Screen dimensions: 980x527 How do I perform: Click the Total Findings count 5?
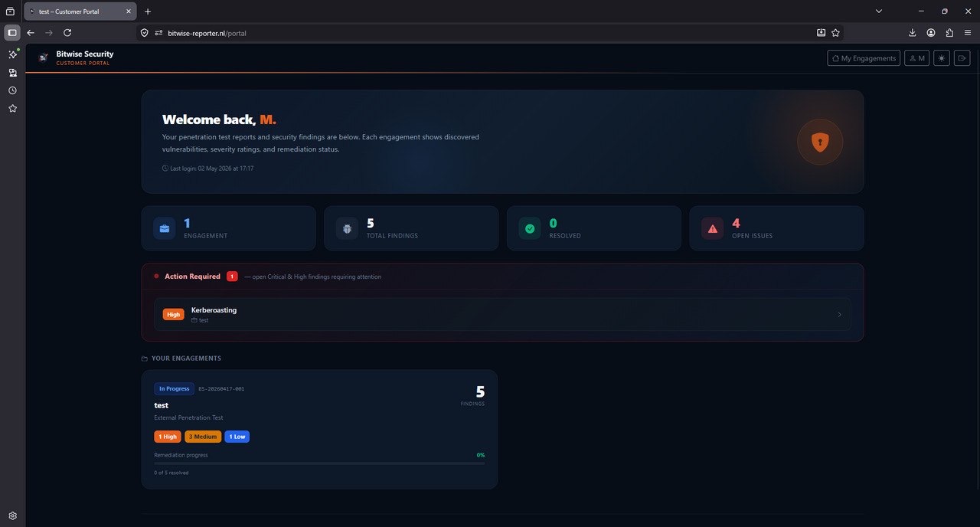coord(371,224)
